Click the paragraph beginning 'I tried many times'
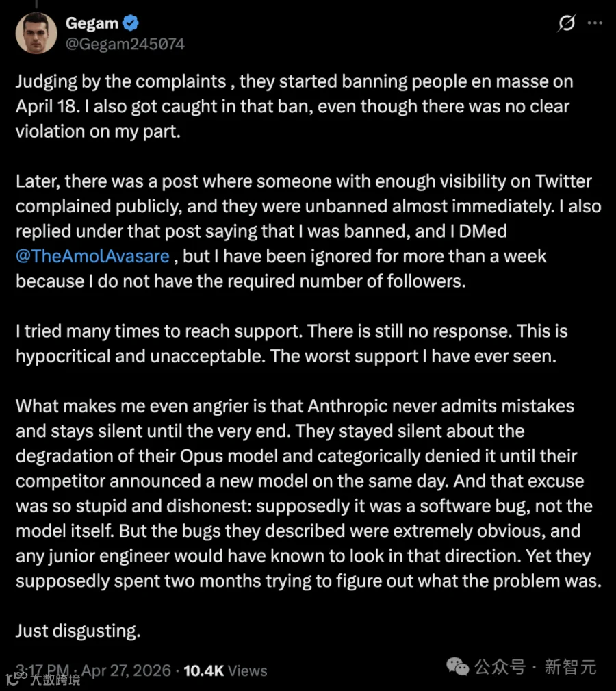The image size is (616, 691). (292, 343)
